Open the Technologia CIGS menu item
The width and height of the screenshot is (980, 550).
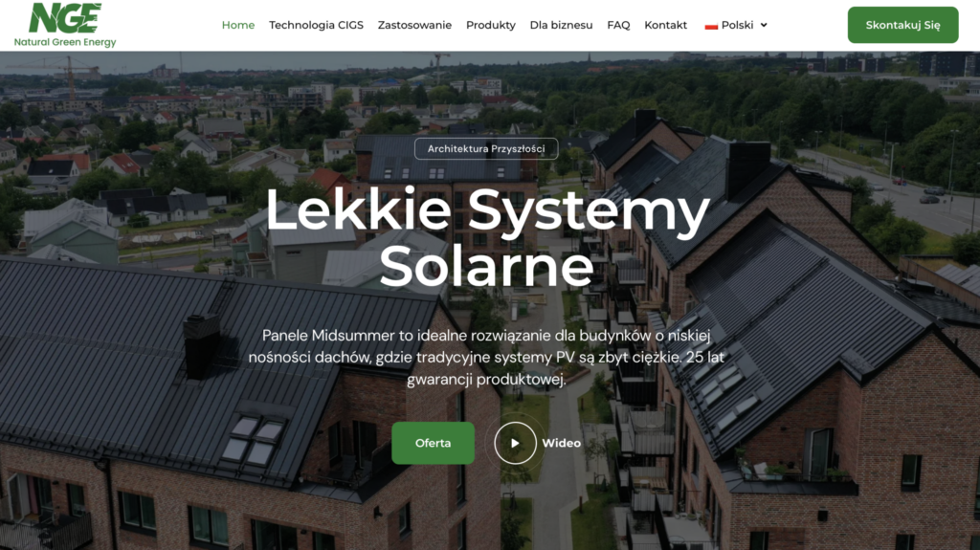coord(316,25)
